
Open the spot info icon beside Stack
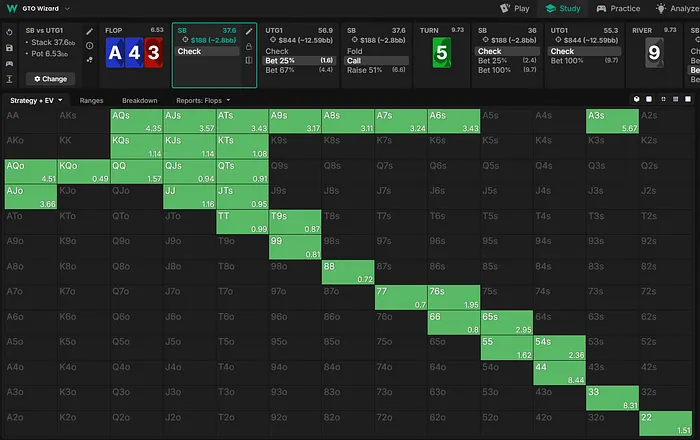coord(90,46)
